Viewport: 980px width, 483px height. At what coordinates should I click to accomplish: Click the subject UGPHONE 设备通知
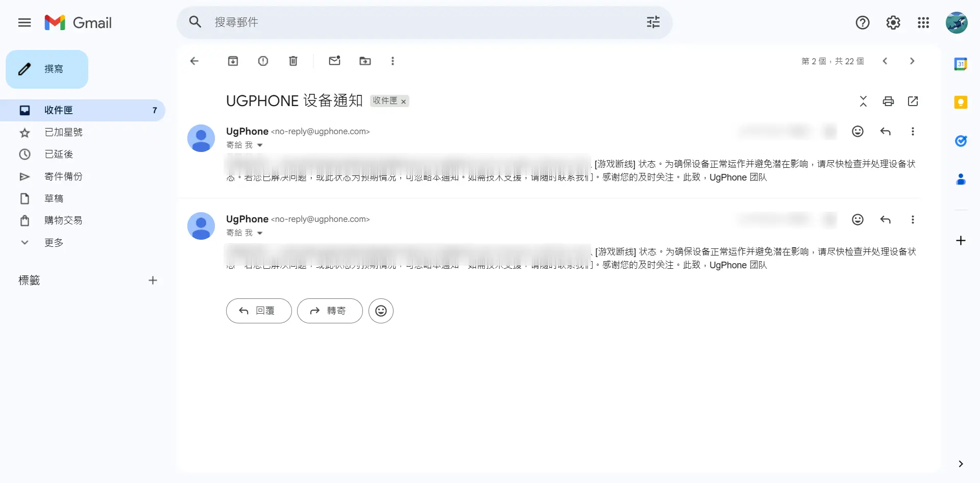pos(295,101)
